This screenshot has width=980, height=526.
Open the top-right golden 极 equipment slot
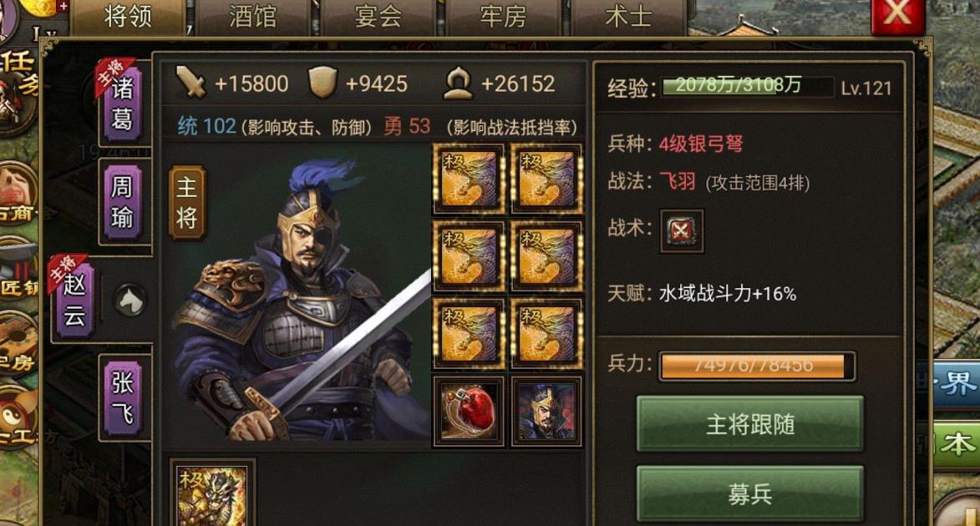click(x=547, y=180)
